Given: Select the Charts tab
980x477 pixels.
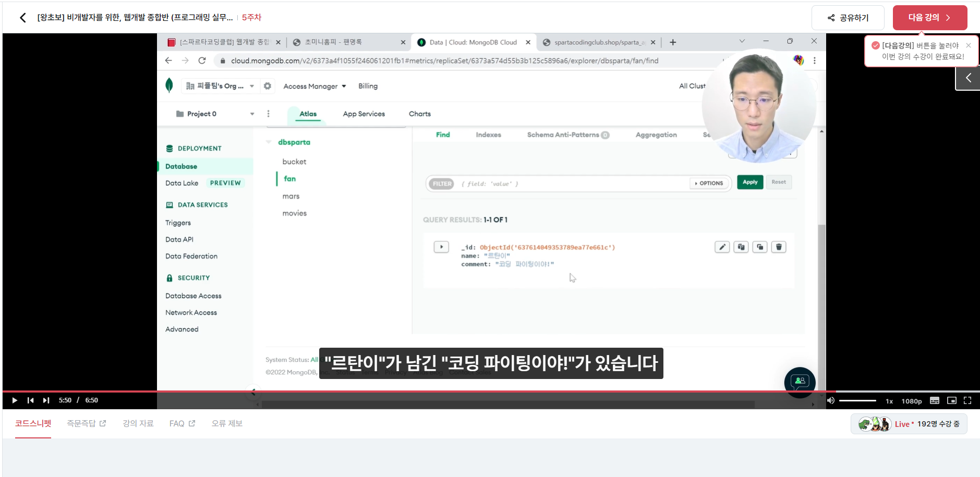Looking at the screenshot, I should (420, 114).
